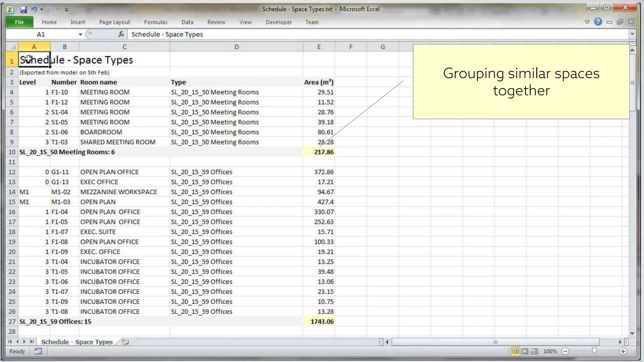Open Excel Help question mark icon
This screenshot has height=362, width=644.
click(x=598, y=22)
